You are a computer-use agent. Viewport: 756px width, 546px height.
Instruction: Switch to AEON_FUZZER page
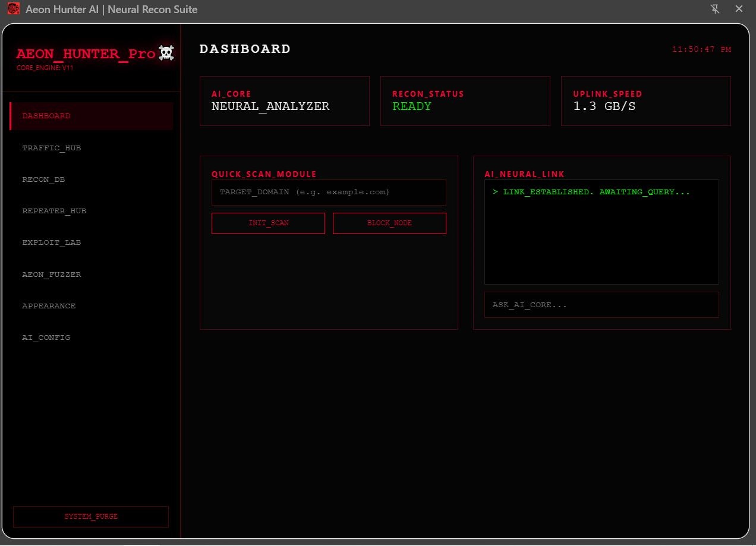(92, 274)
